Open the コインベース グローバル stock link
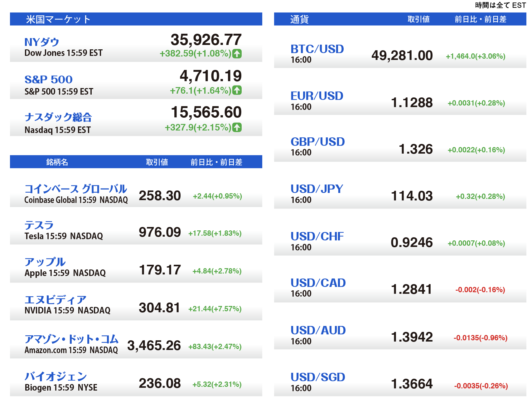 point(75,189)
